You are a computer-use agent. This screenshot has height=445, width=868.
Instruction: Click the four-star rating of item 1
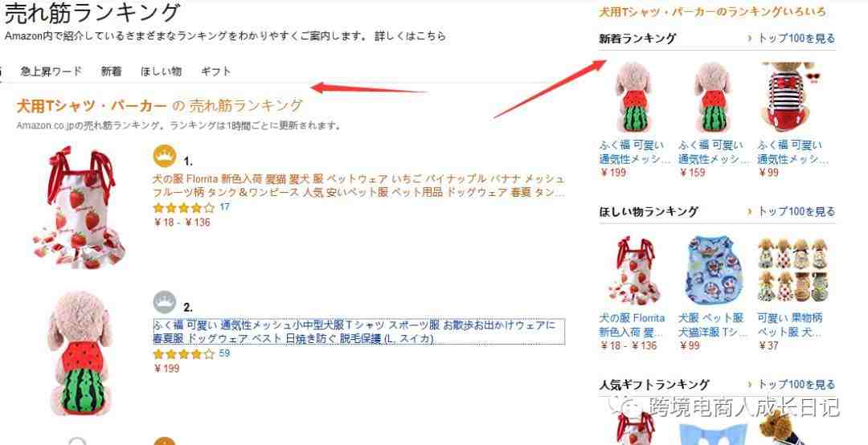click(x=183, y=208)
